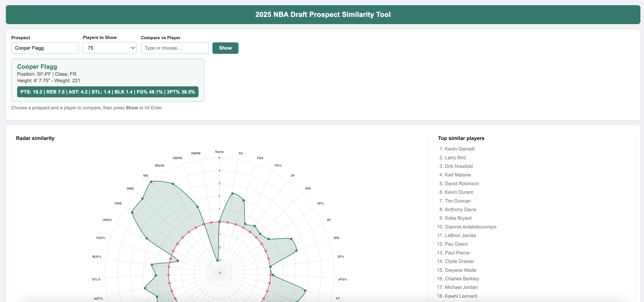Select Anthony Davis in similar players list
The height and width of the screenshot is (302, 644).
[x=460, y=209]
